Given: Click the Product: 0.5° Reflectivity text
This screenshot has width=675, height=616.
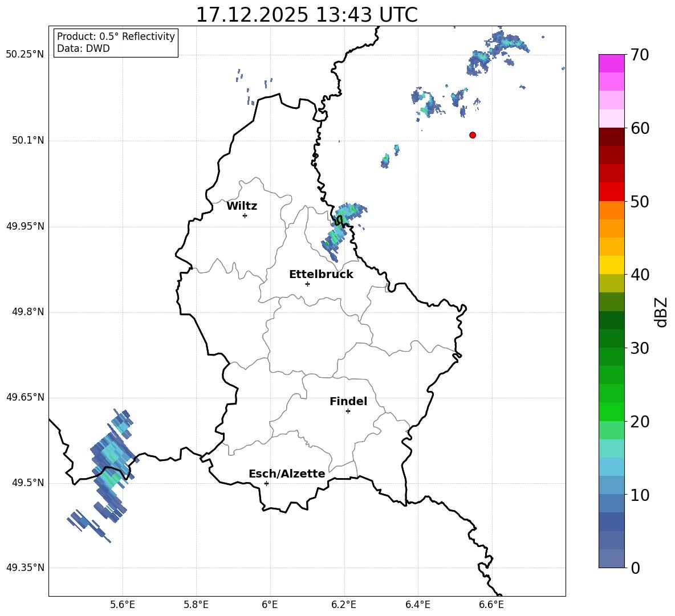Looking at the screenshot, I should [x=116, y=36].
